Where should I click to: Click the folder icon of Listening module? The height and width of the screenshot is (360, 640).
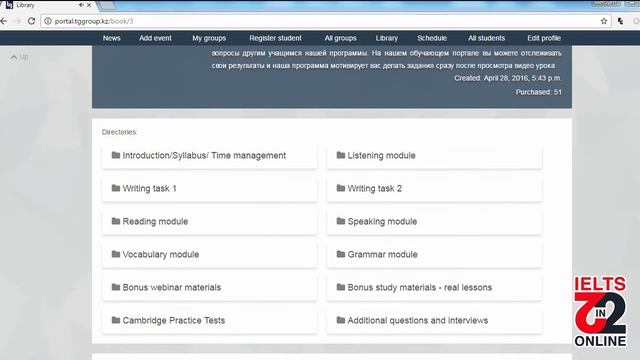pyautogui.click(x=341, y=155)
